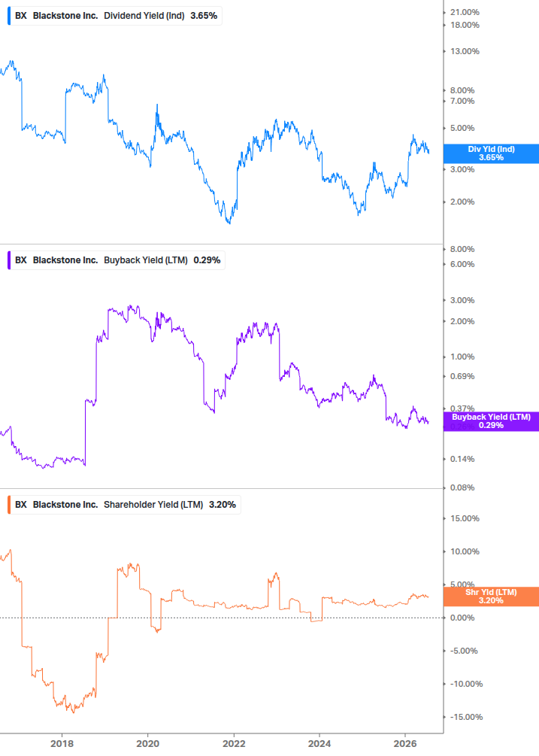Click the 6.00% tick in buyback pane
Image resolution: width=539 pixels, height=756 pixels.
pos(462,264)
